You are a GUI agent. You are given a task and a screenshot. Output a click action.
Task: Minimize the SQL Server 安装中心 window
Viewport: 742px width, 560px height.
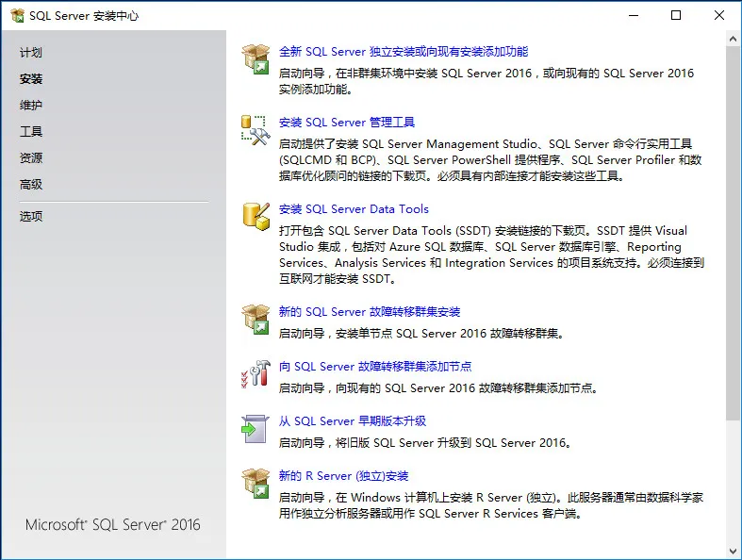tap(634, 15)
